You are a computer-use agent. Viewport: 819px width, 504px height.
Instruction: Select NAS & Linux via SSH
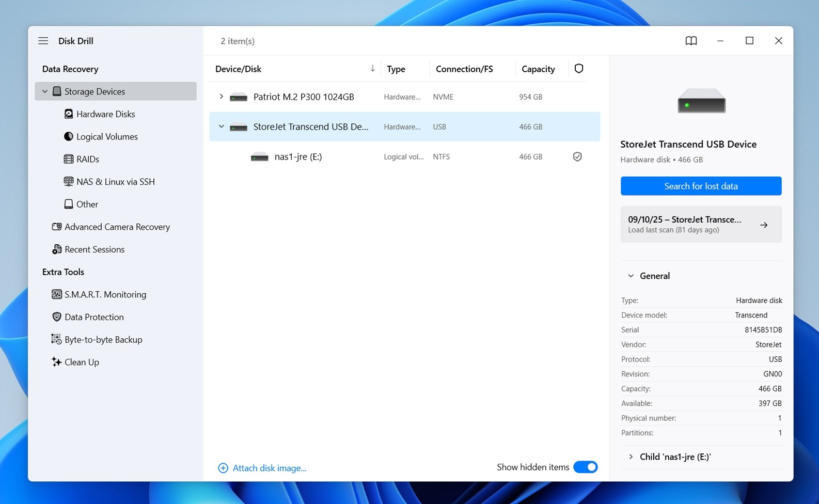coord(115,182)
